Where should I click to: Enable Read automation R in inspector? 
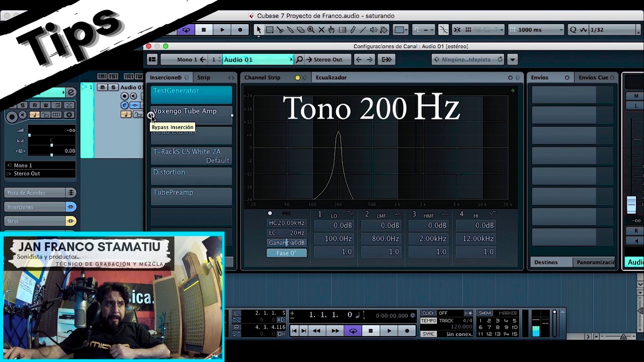point(35,105)
